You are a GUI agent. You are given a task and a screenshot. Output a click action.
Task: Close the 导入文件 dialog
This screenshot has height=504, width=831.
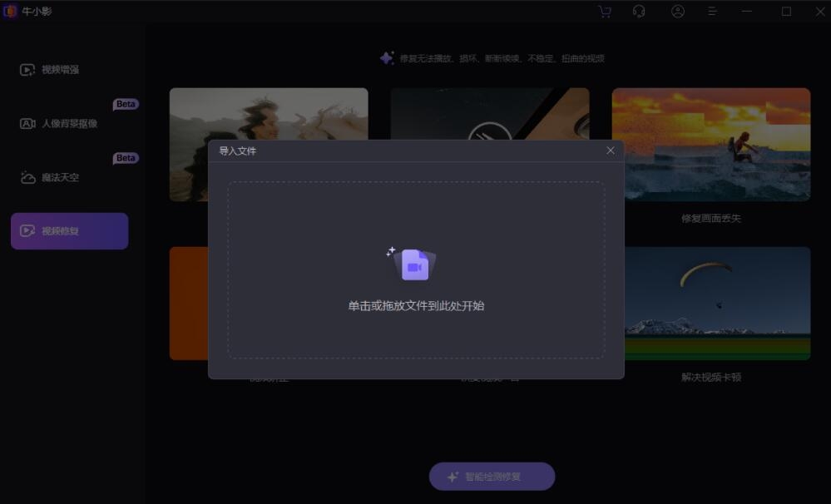(610, 151)
